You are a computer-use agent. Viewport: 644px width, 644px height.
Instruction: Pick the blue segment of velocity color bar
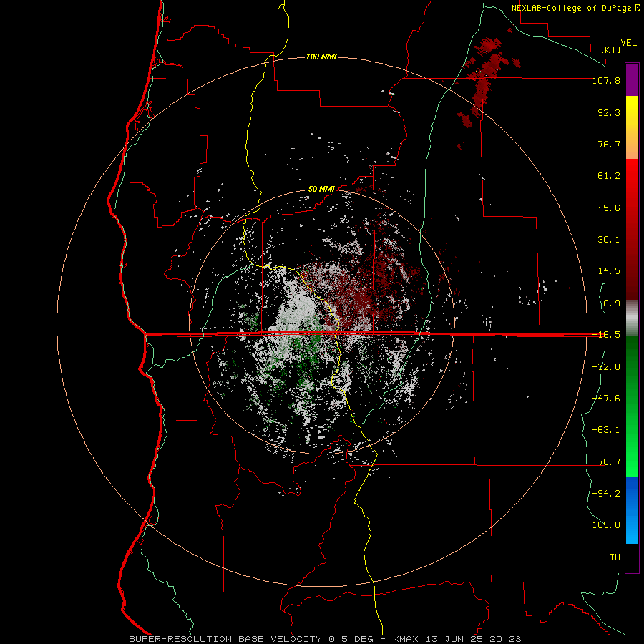coord(632,510)
